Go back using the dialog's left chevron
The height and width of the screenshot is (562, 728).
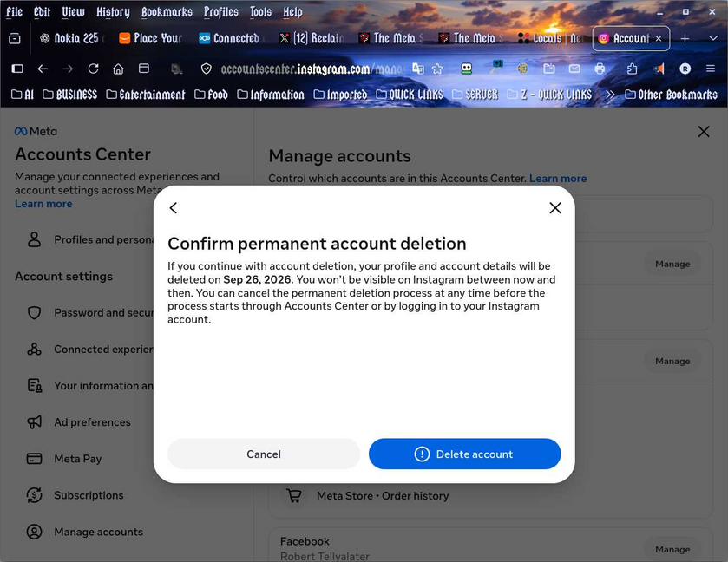pos(174,208)
